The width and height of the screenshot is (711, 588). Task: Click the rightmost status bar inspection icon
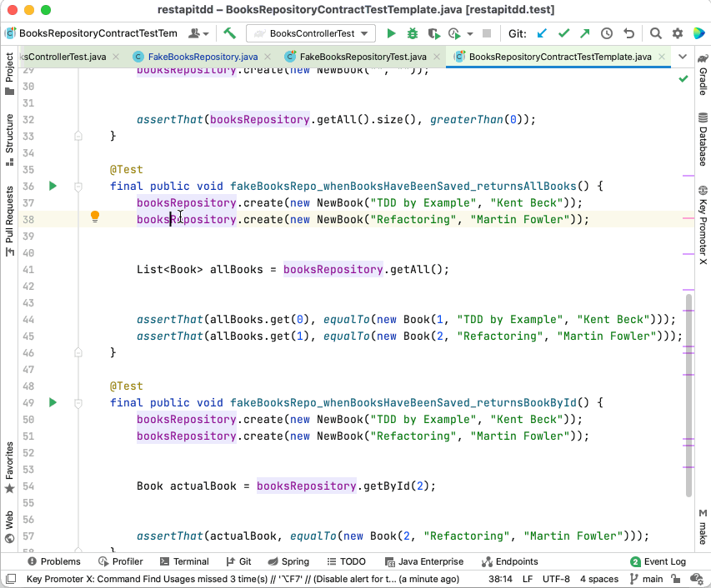[x=696, y=579]
